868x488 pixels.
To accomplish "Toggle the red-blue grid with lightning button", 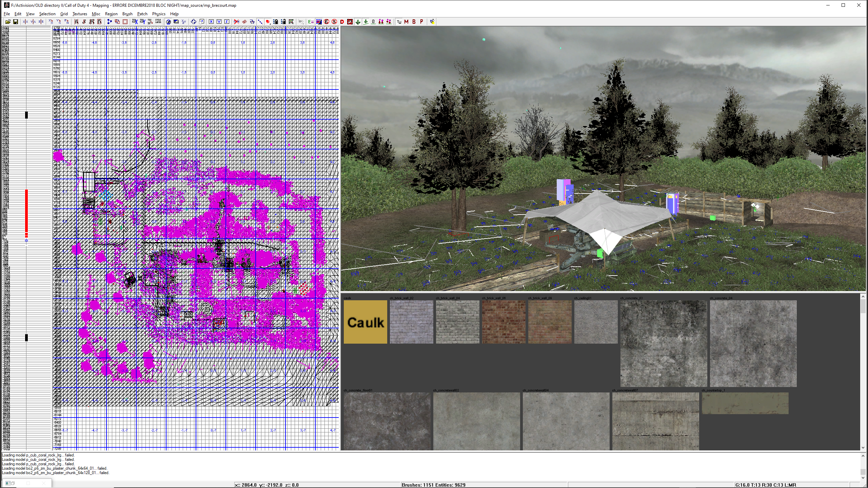I will (319, 22).
